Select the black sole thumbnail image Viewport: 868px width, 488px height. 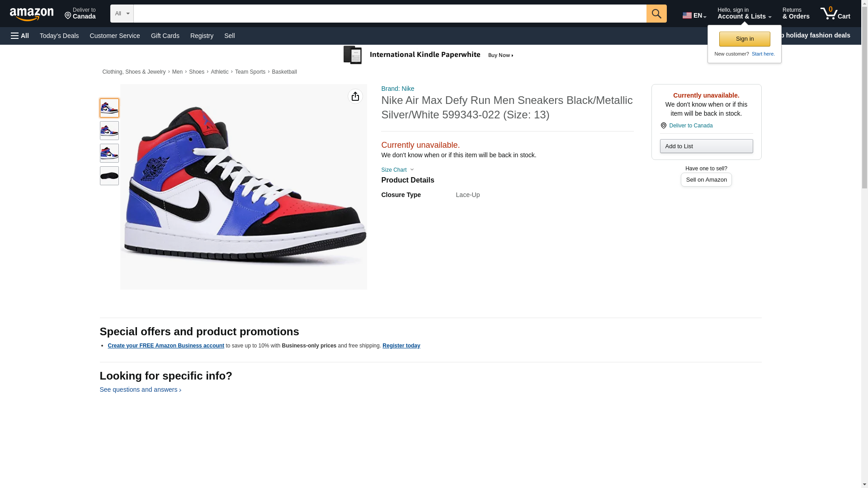(109, 176)
